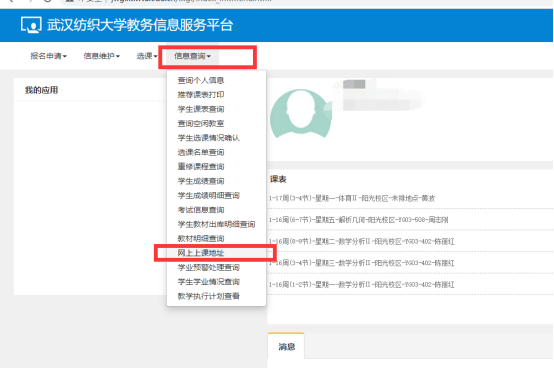Open the 信息维护 dropdown menu

point(101,56)
